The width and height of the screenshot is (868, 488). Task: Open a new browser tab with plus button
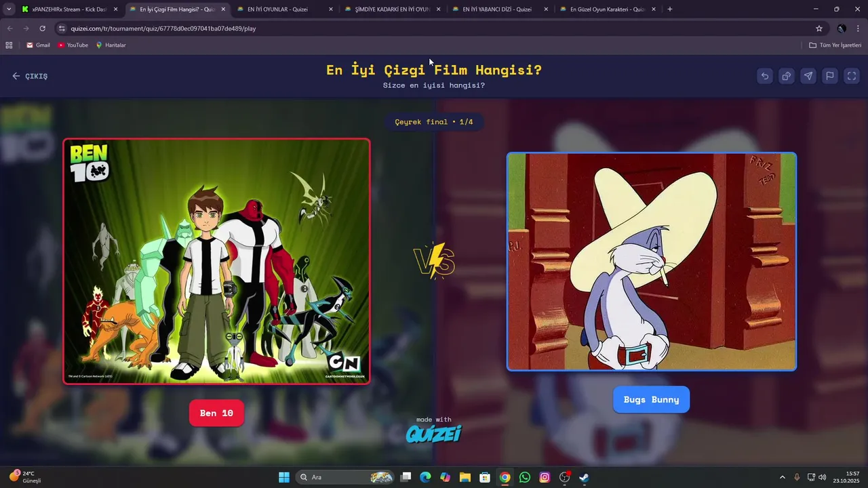(670, 9)
